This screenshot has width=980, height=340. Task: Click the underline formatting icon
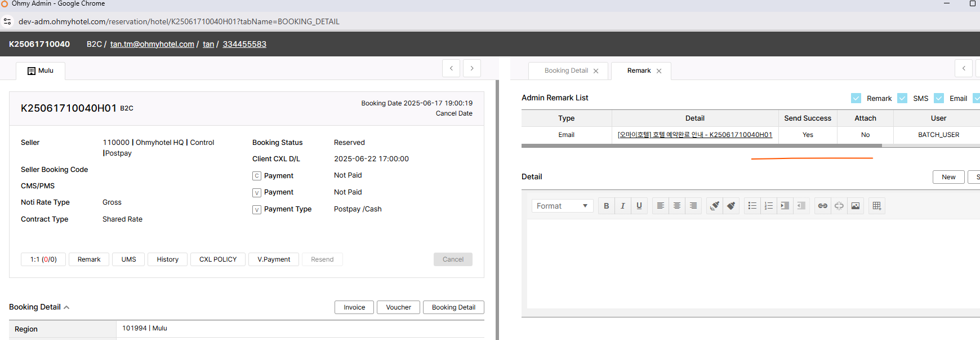pos(639,206)
